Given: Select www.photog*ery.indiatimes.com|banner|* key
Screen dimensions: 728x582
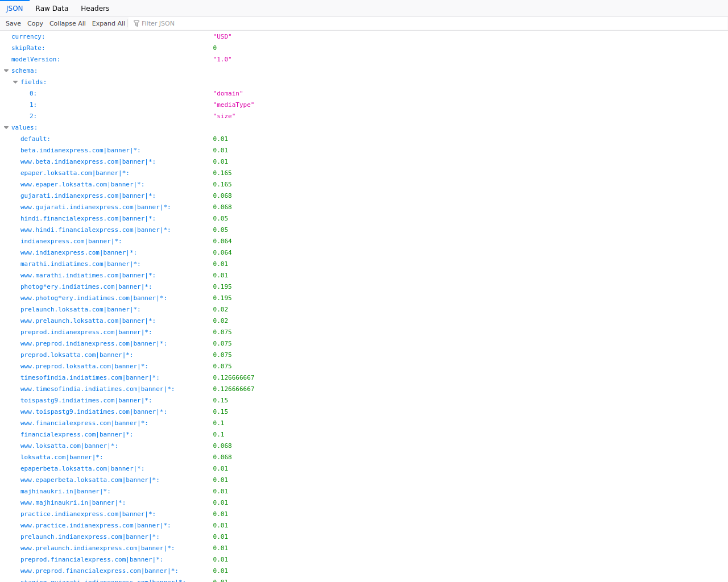Looking at the screenshot, I should tap(94, 298).
